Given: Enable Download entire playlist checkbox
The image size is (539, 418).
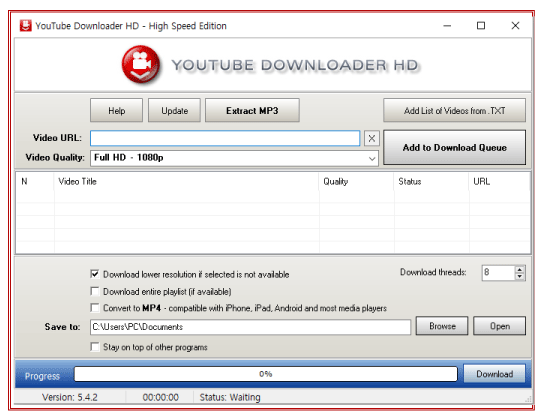Looking at the screenshot, I should 95,292.
